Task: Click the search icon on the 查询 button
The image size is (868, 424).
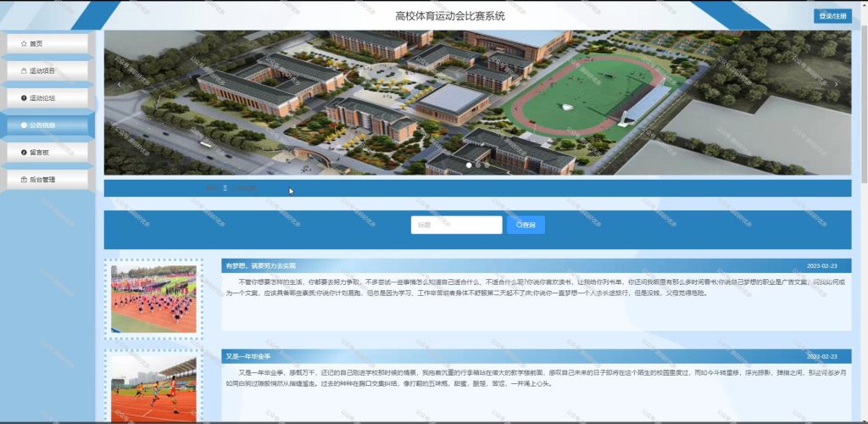Action: 519,225
